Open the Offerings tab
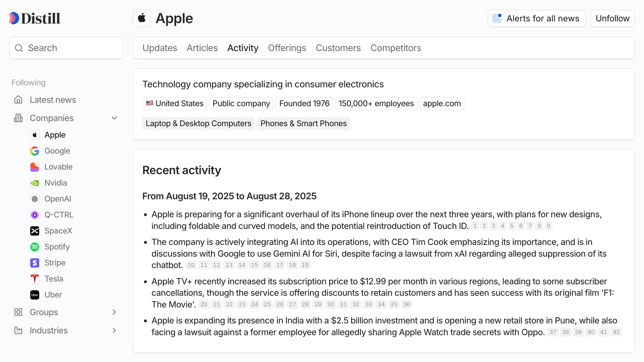 pos(287,48)
